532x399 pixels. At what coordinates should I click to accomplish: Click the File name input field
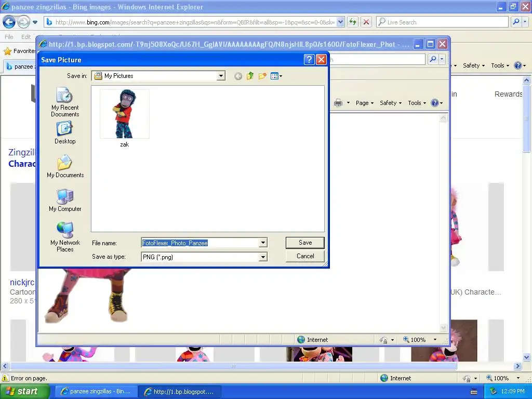(x=200, y=243)
